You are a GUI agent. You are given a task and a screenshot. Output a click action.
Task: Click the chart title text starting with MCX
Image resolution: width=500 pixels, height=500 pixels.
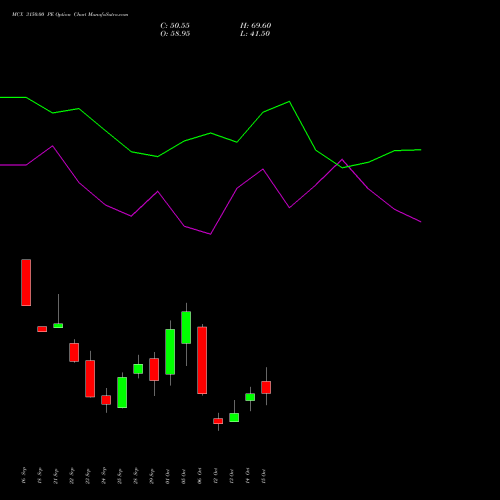coord(70,15)
